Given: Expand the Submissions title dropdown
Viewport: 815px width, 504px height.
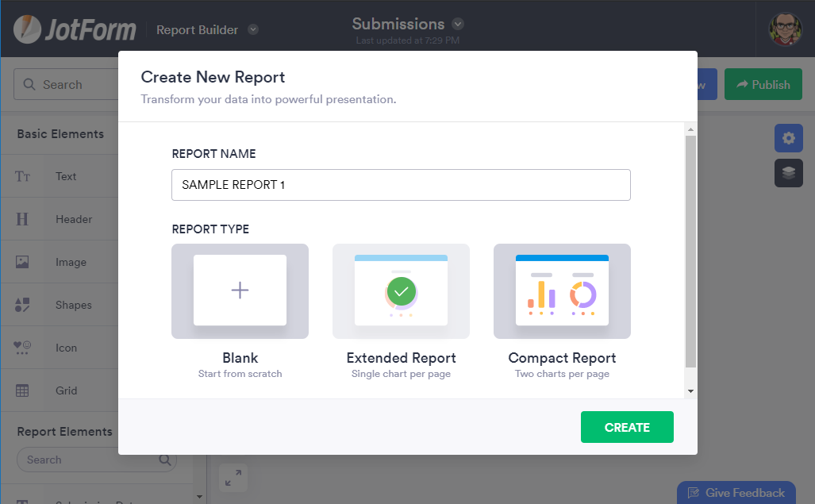Looking at the screenshot, I should pos(458,24).
